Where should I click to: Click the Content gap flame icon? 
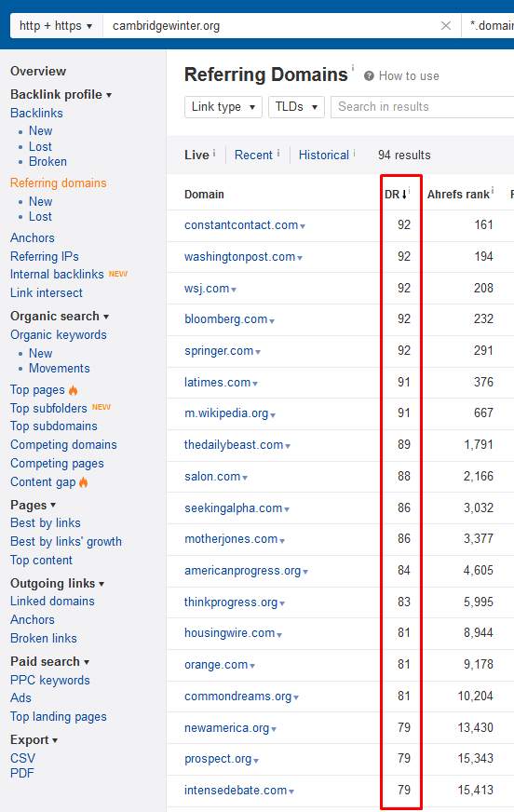coord(83,482)
